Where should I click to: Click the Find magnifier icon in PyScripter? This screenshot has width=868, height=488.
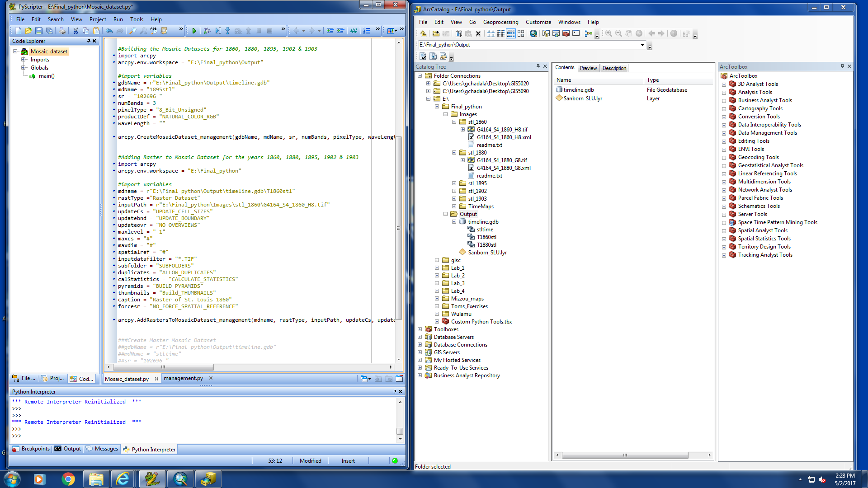[x=132, y=31]
